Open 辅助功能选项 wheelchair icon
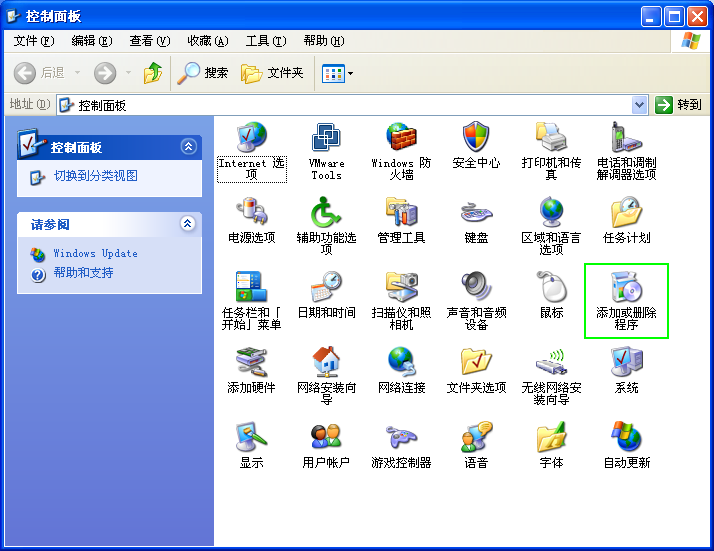The width and height of the screenshot is (714, 551). click(x=326, y=212)
